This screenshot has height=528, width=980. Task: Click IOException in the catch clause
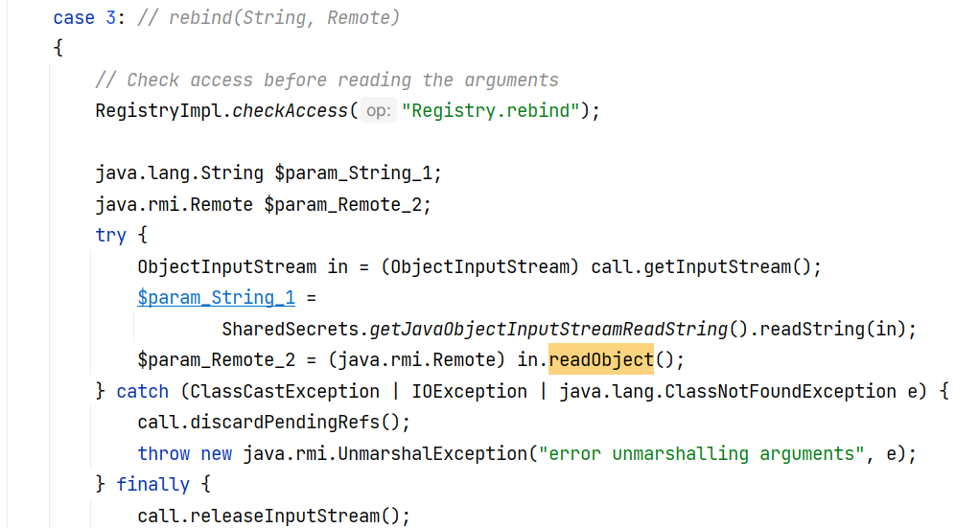coord(469,392)
